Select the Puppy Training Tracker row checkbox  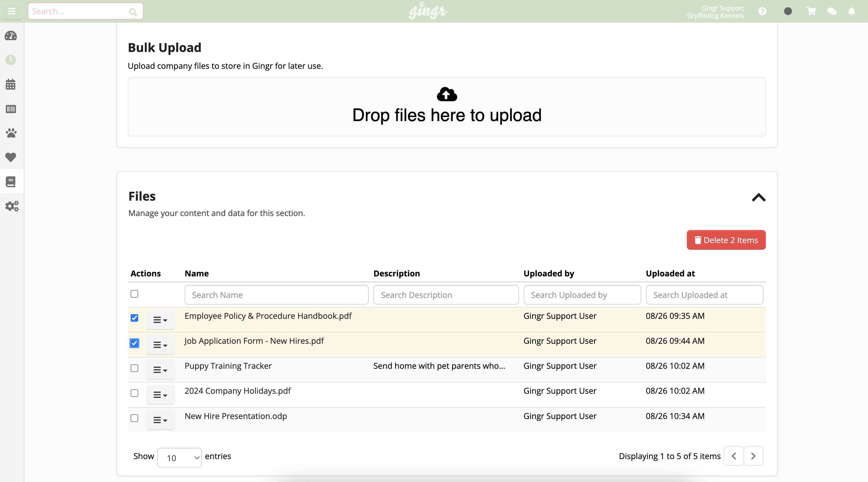pos(134,368)
